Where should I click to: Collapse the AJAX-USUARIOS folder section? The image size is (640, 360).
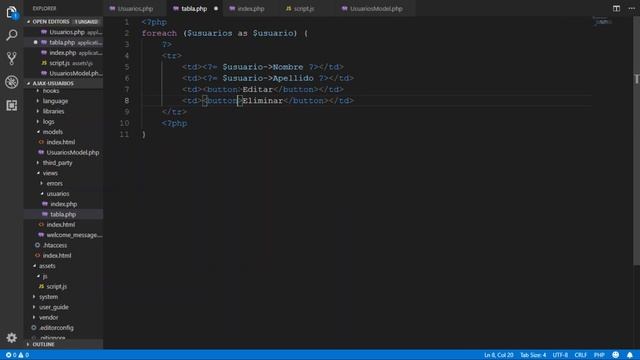click(63, 83)
